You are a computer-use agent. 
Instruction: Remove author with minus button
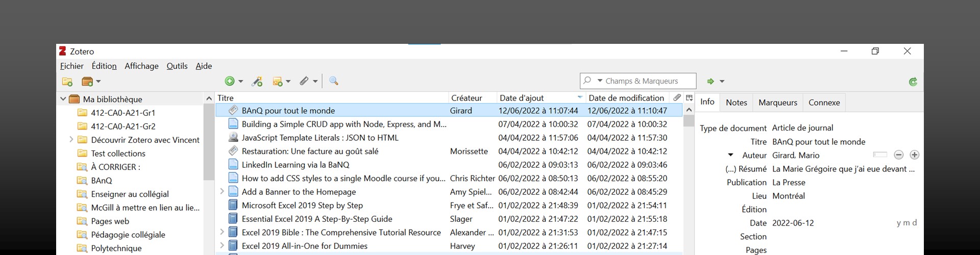899,155
